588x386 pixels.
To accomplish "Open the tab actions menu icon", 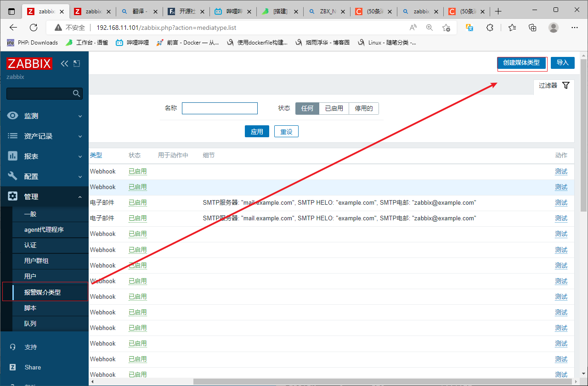I will coord(11,11).
